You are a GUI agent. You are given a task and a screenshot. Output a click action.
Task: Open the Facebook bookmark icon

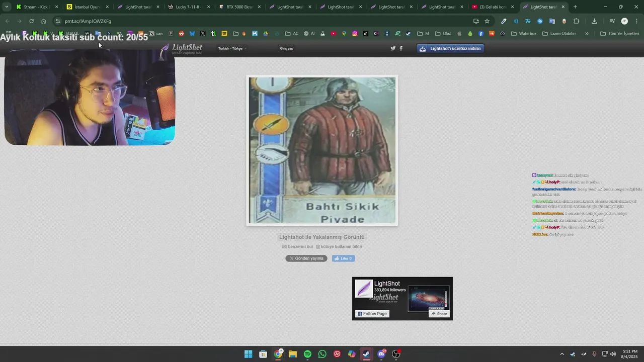click(480, 34)
